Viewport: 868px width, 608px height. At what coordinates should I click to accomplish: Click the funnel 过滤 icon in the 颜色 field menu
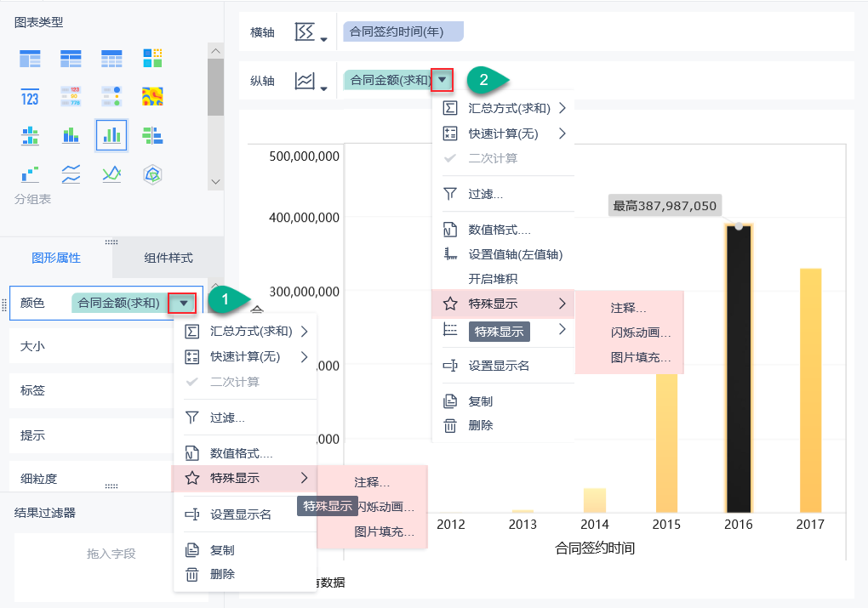(191, 418)
